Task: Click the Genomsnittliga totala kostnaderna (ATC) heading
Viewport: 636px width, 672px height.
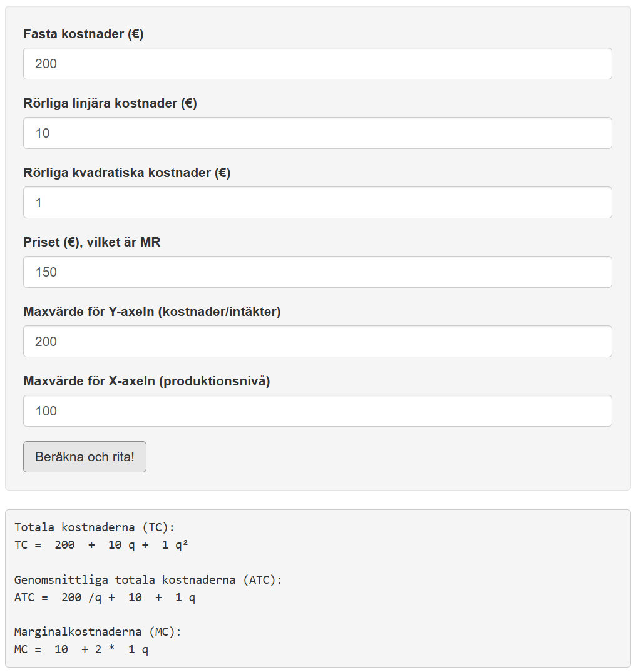Action: (148, 580)
